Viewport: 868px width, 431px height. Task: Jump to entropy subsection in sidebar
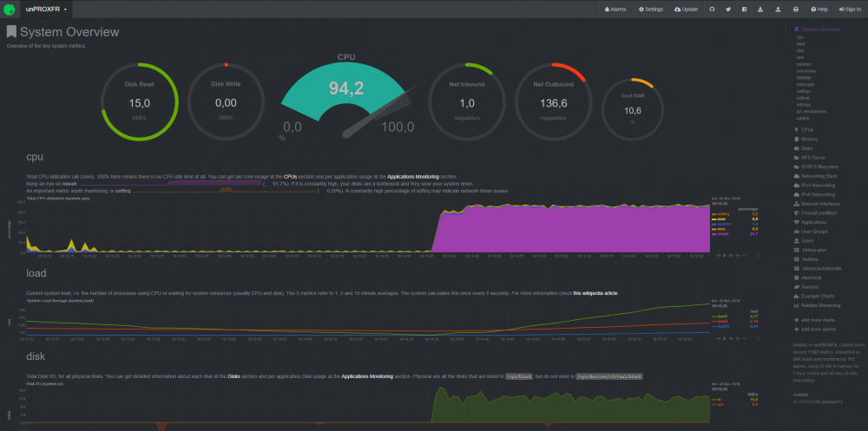[x=803, y=104]
